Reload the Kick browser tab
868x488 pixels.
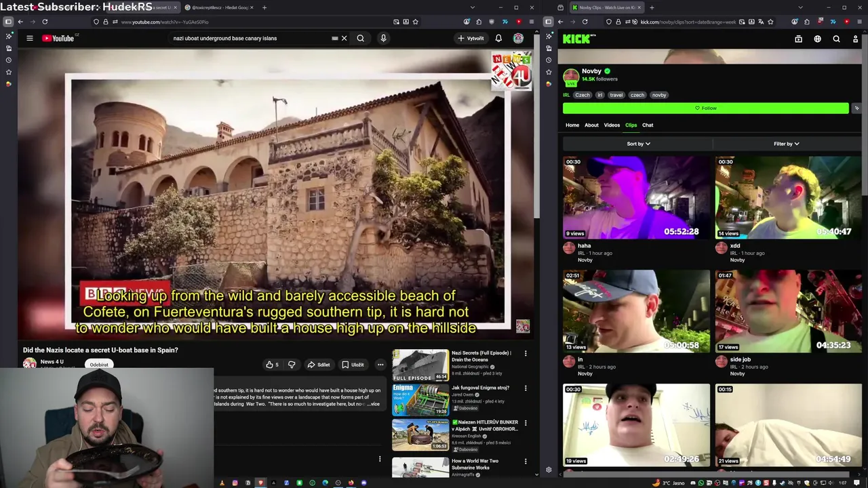585,22
